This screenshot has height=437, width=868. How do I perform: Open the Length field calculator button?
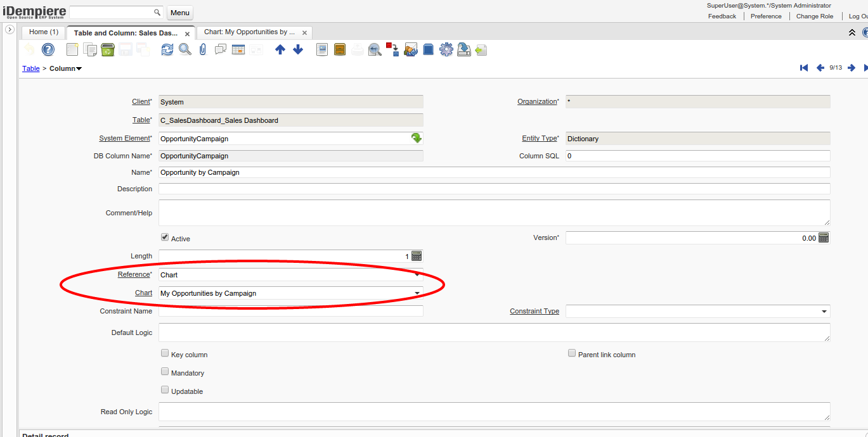(417, 256)
